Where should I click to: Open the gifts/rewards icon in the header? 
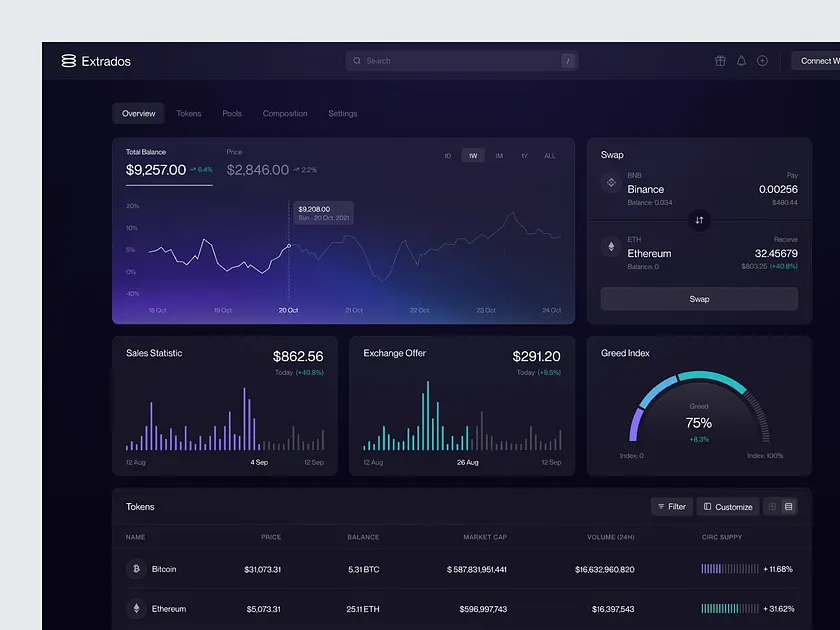720,61
